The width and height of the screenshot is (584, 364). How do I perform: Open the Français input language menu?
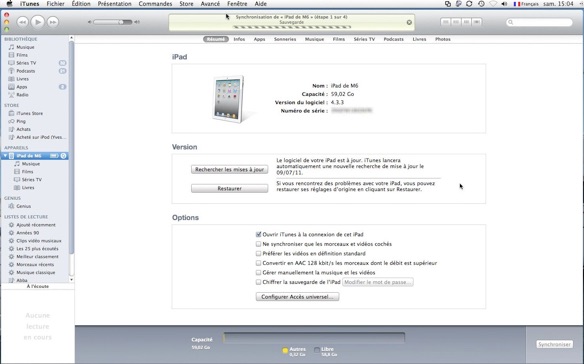pos(526,4)
